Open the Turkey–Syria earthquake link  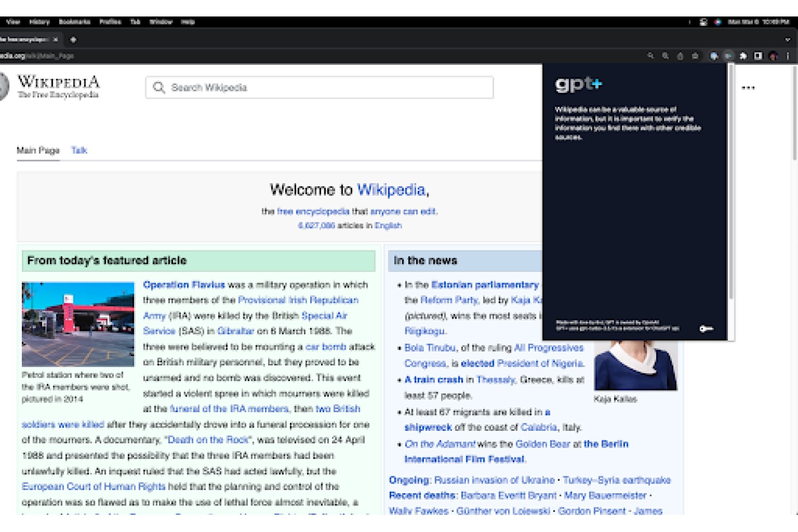click(617, 480)
